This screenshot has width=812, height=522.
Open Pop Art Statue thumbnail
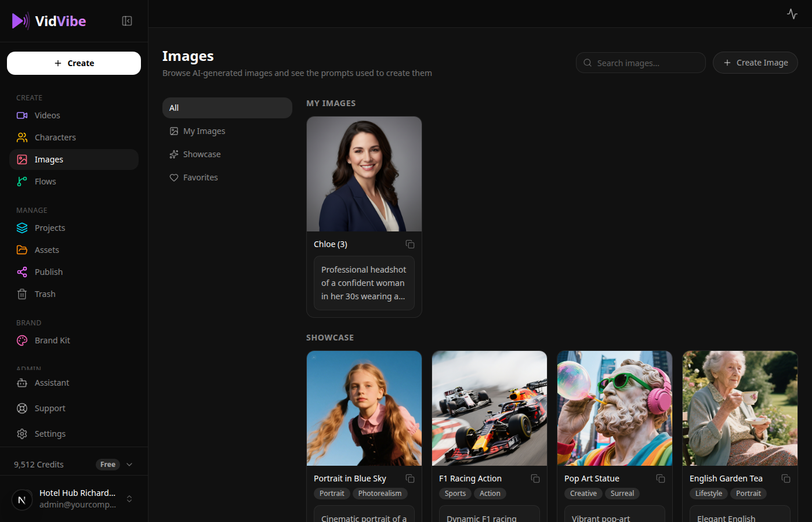point(615,408)
